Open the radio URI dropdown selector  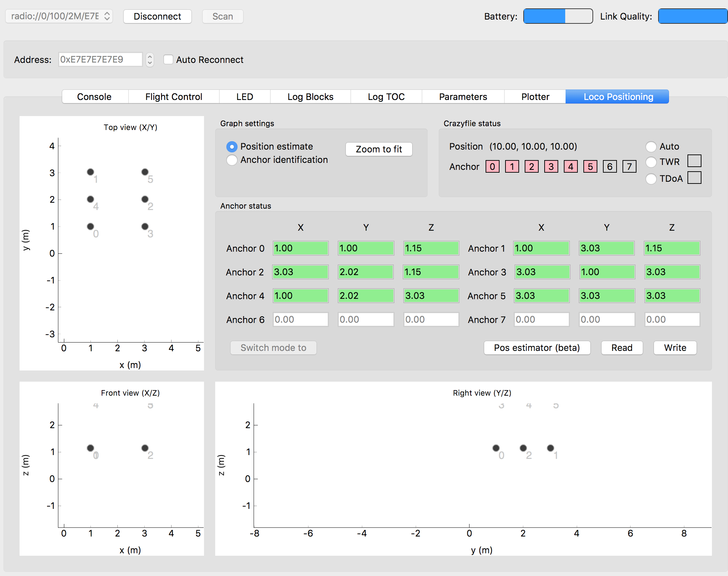click(59, 16)
